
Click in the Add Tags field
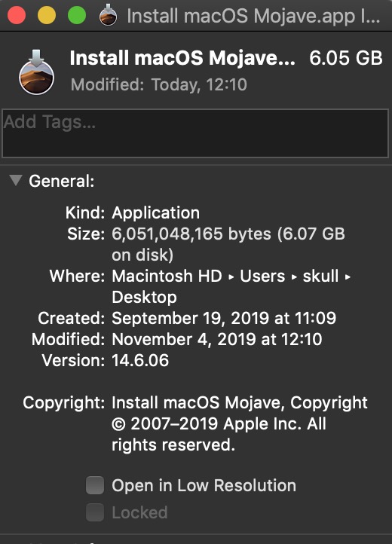click(195, 133)
